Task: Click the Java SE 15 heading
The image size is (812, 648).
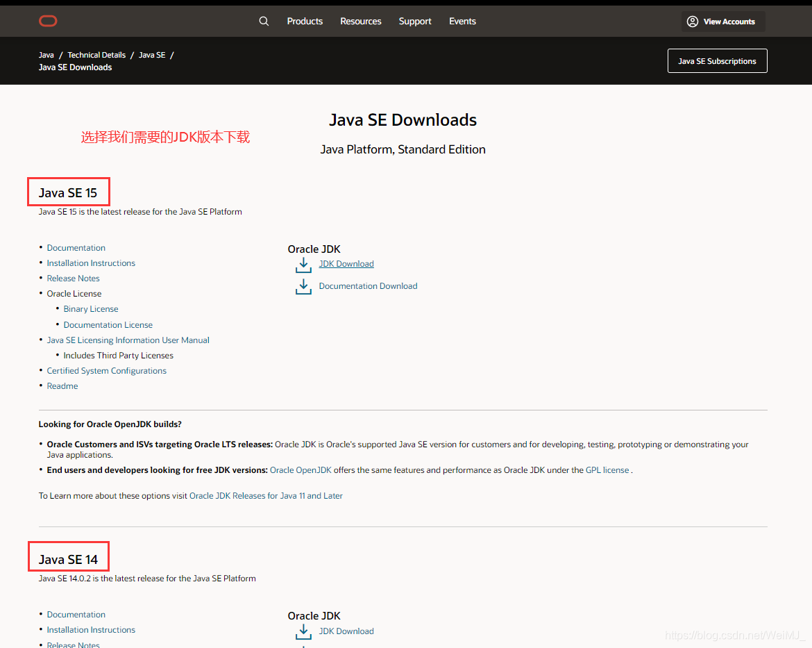Action: (x=68, y=193)
